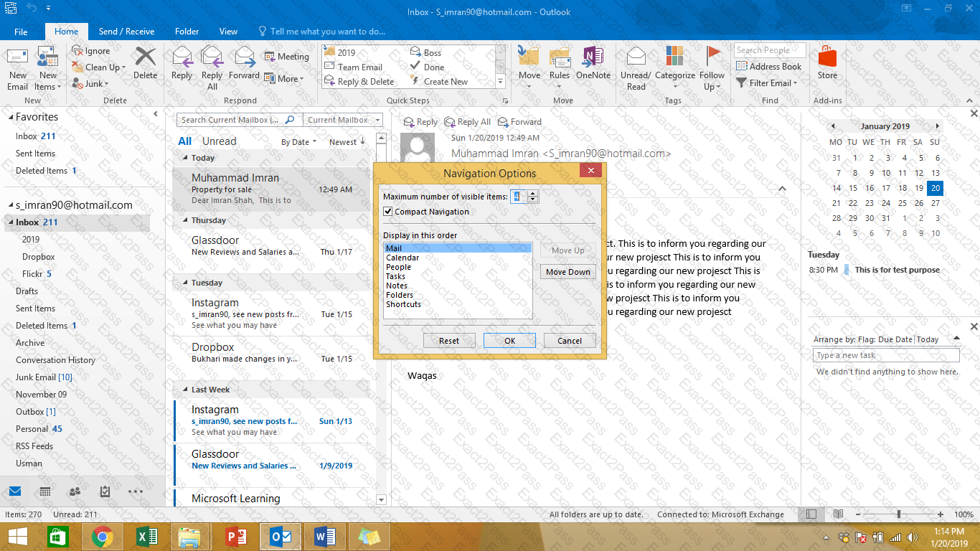The height and width of the screenshot is (551, 980).
Task: Increase maximum visible items with up spinner
Action: coord(532,194)
